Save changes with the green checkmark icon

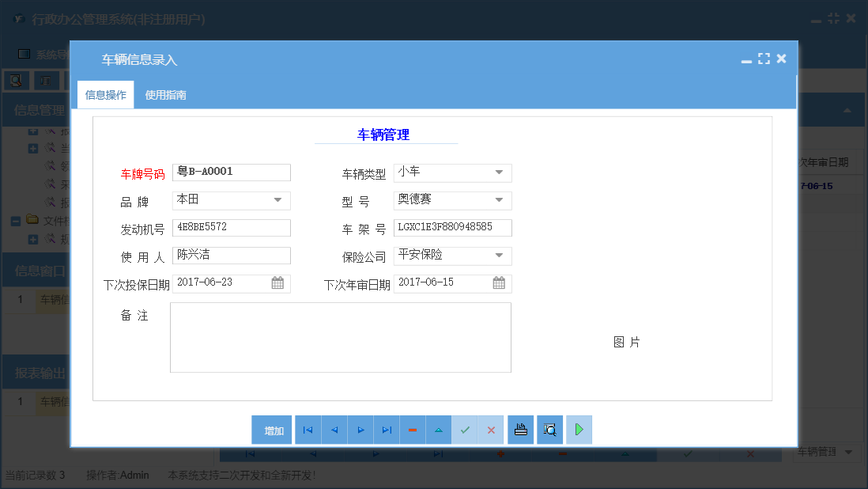[465, 430]
